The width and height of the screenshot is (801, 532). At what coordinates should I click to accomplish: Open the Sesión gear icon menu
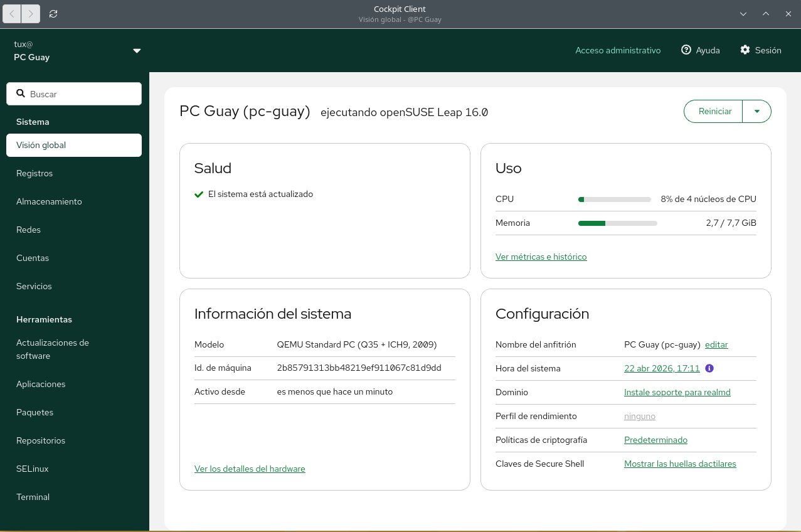pyautogui.click(x=745, y=50)
